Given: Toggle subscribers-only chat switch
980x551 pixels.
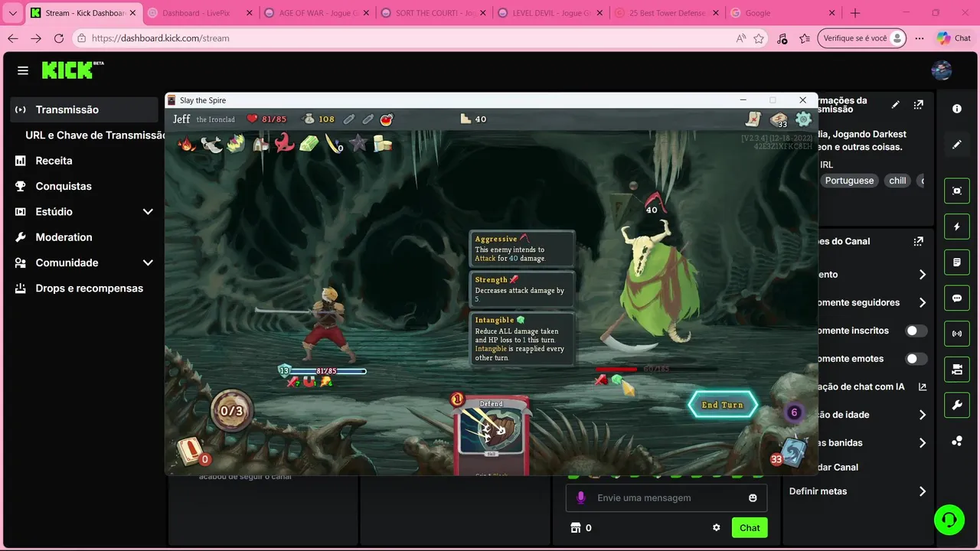Looking at the screenshot, I should pyautogui.click(x=916, y=331).
